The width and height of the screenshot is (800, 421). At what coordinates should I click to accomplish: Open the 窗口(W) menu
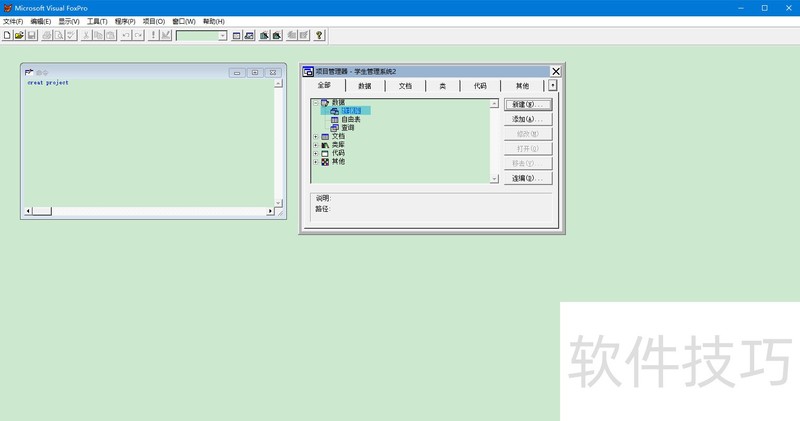click(x=184, y=21)
